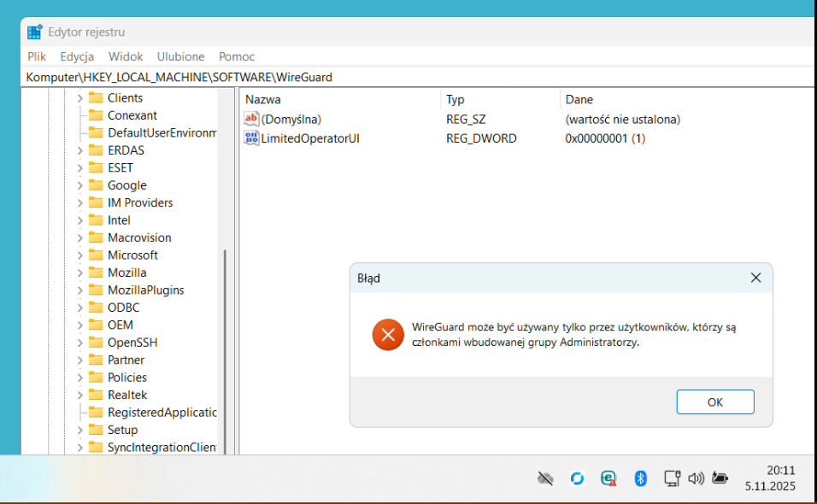Click the (Domyślna) string value icon
This screenshot has width=817, height=504.
point(251,119)
